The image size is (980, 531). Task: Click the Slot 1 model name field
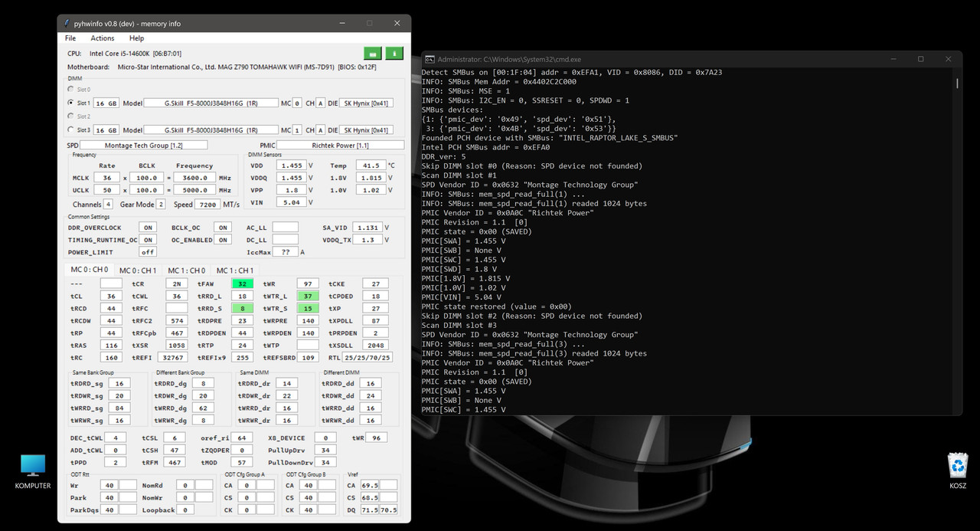tap(211, 103)
